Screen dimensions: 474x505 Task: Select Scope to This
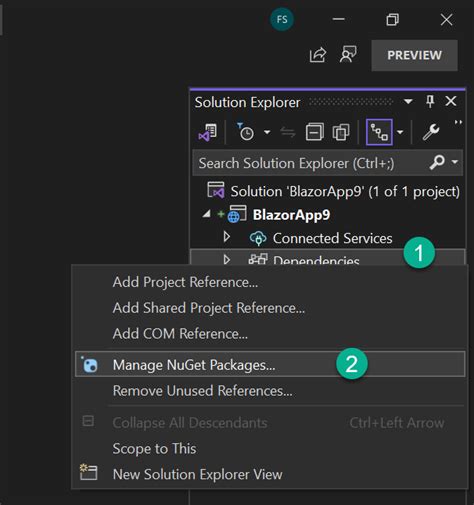point(270,449)
